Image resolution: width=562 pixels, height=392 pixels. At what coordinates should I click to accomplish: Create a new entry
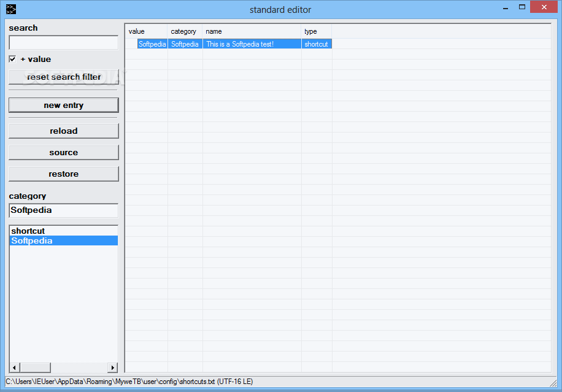tap(63, 106)
